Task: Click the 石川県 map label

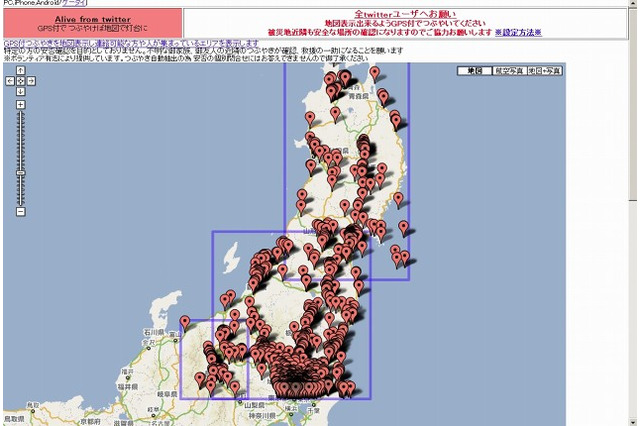Action: click(153, 333)
